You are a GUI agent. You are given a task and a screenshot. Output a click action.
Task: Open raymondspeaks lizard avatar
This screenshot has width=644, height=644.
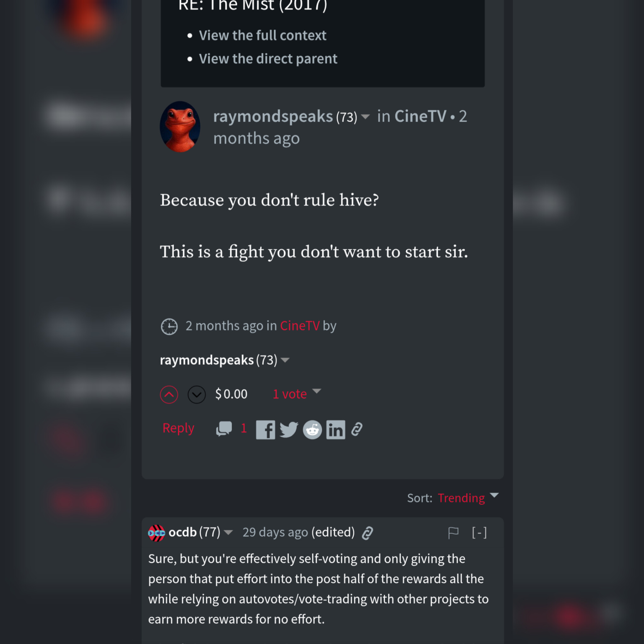[180, 127]
